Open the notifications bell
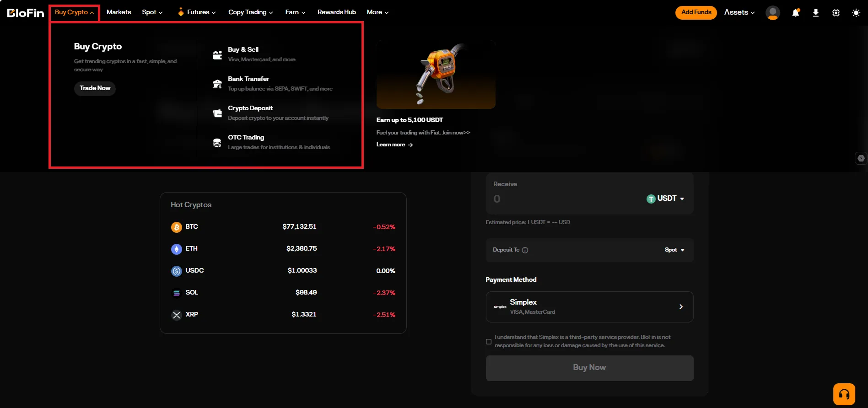 coord(796,12)
